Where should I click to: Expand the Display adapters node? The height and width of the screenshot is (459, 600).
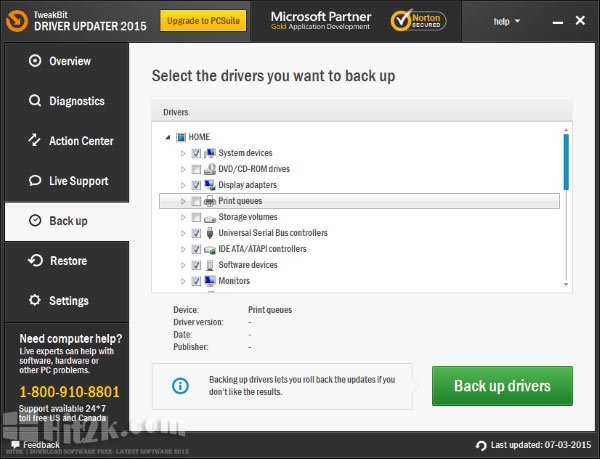(183, 186)
